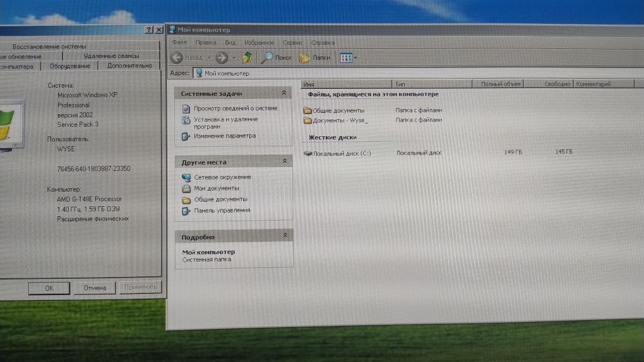
Task: Open the Правка menu
Action: tap(205, 42)
